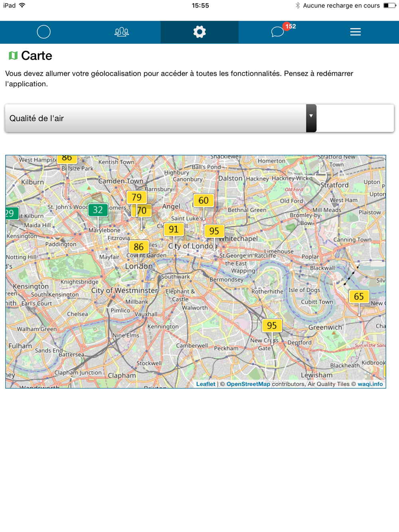
Task: Open the circle home tab
Action: point(43,32)
